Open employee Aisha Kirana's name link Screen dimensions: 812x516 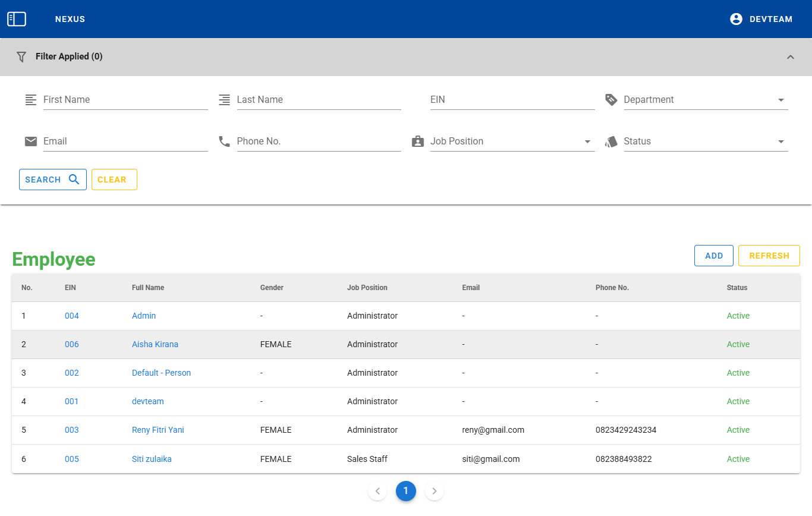pos(155,344)
